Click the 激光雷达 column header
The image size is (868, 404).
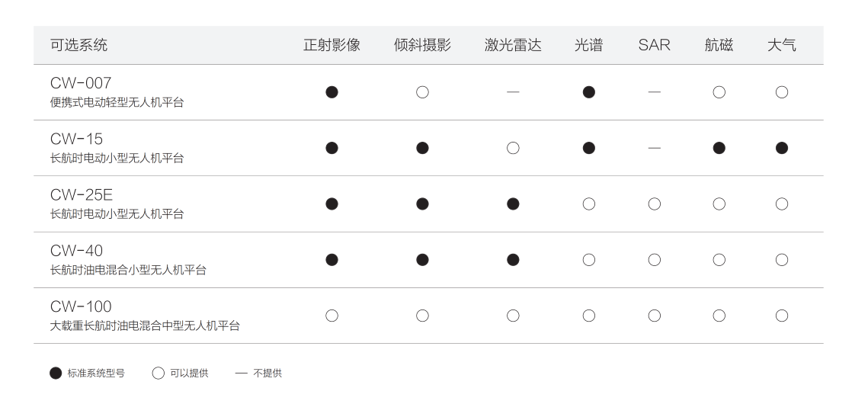[x=513, y=45]
